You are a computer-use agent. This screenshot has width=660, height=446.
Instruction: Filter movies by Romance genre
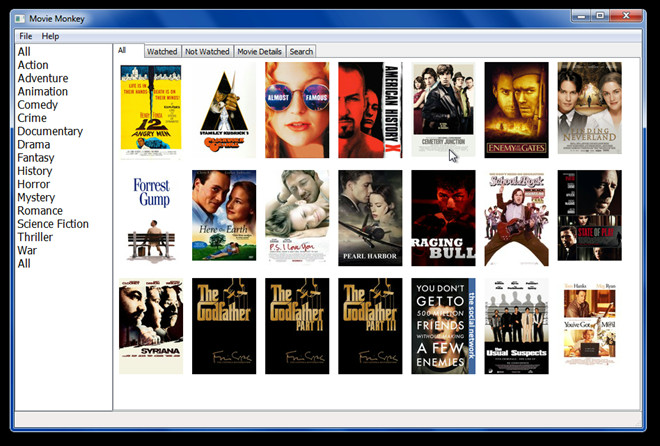(40, 211)
